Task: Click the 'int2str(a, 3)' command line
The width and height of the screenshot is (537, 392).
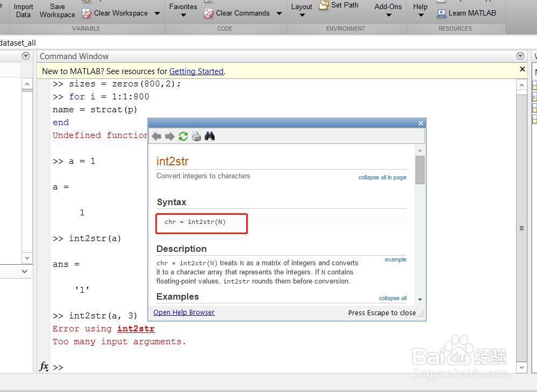Action: [x=103, y=316]
